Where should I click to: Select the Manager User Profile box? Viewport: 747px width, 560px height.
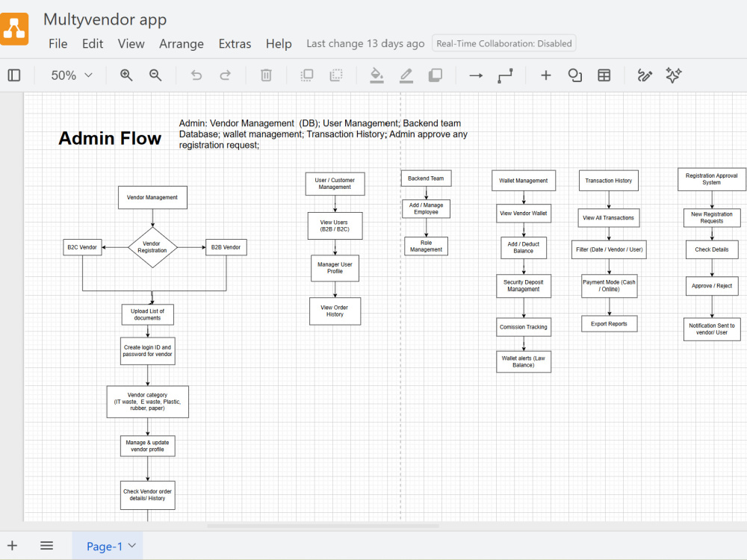[335, 268]
